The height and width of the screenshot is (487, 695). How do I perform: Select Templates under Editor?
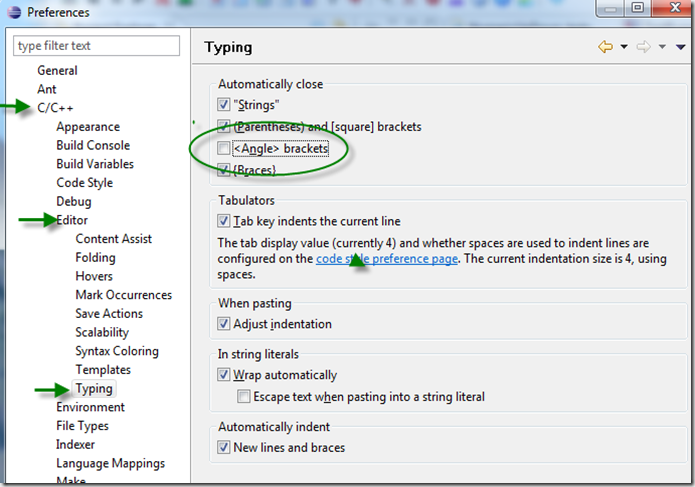click(x=103, y=370)
